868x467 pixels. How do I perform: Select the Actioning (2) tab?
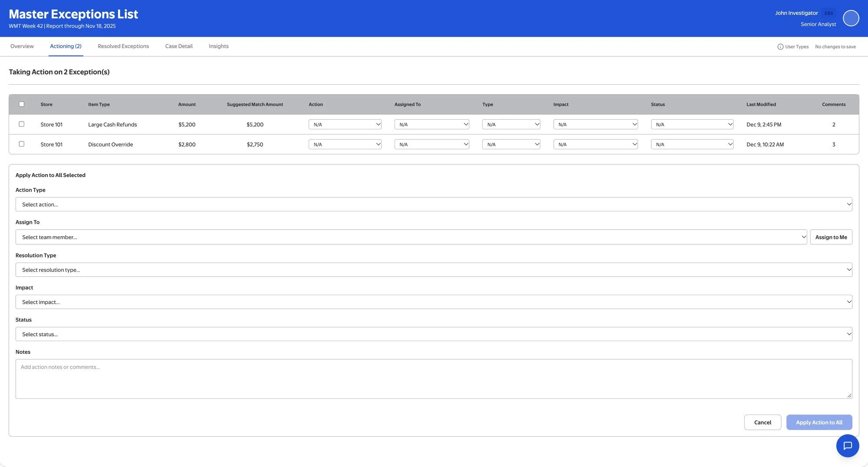(x=66, y=46)
